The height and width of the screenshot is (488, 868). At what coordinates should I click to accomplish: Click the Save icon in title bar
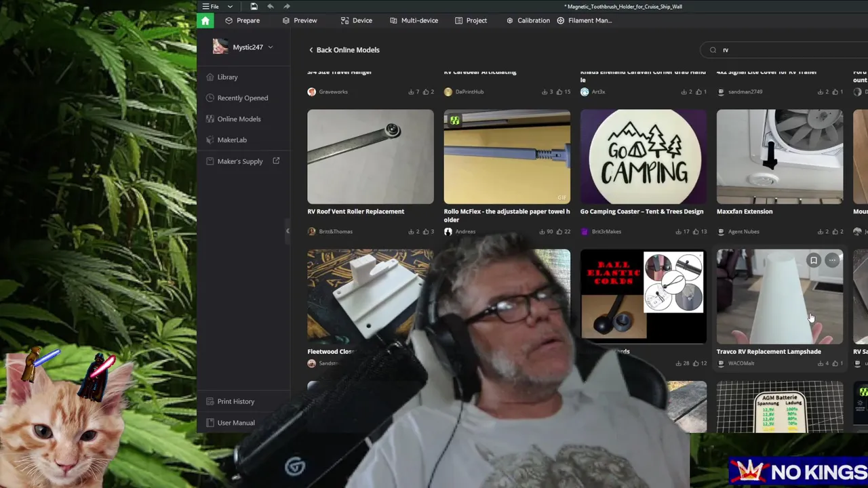click(x=254, y=7)
